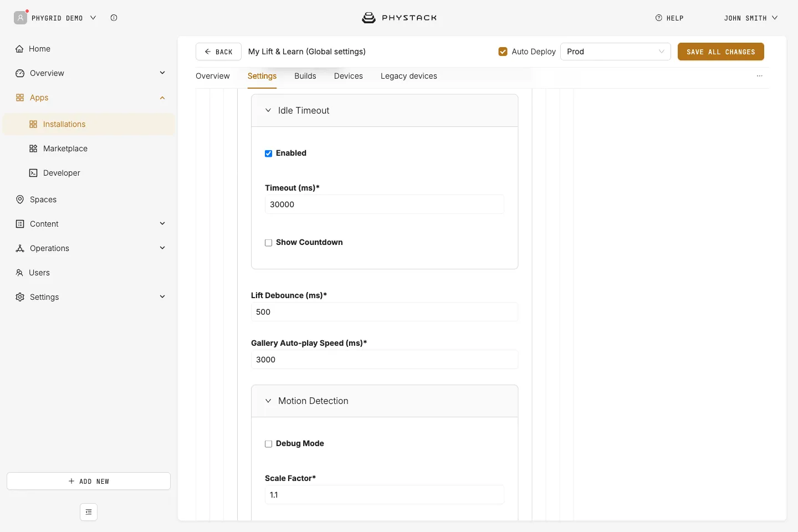Click the Gallery Auto-play Speed input field

point(385,360)
